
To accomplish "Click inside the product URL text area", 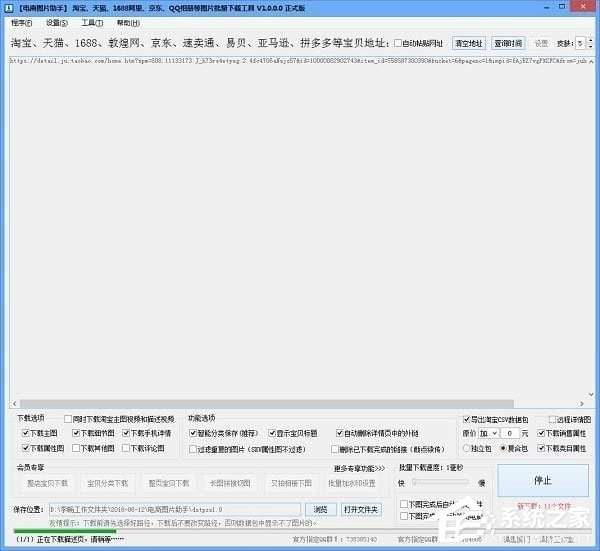I will tap(298, 230).
